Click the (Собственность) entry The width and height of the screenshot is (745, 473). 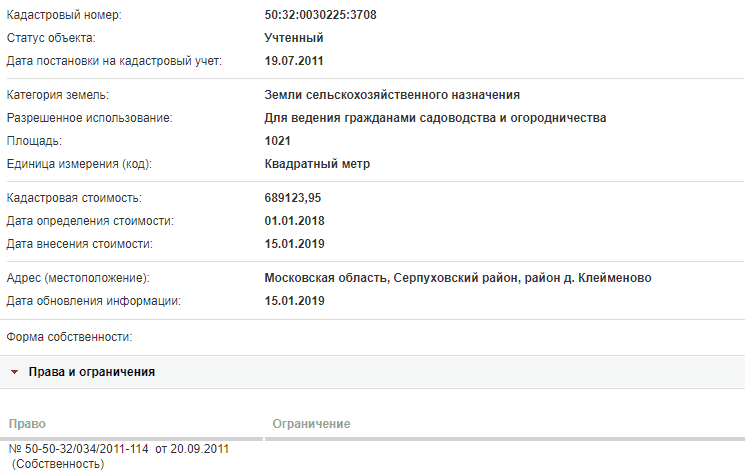coord(58,464)
